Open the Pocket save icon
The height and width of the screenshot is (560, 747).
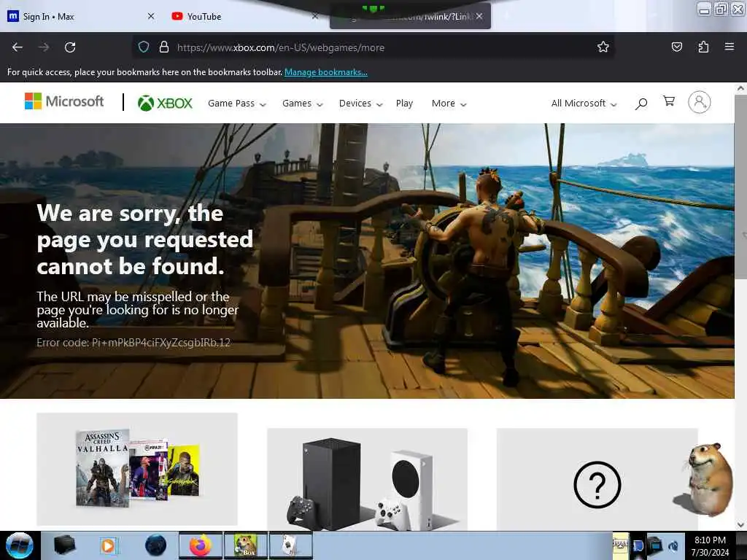click(x=676, y=47)
